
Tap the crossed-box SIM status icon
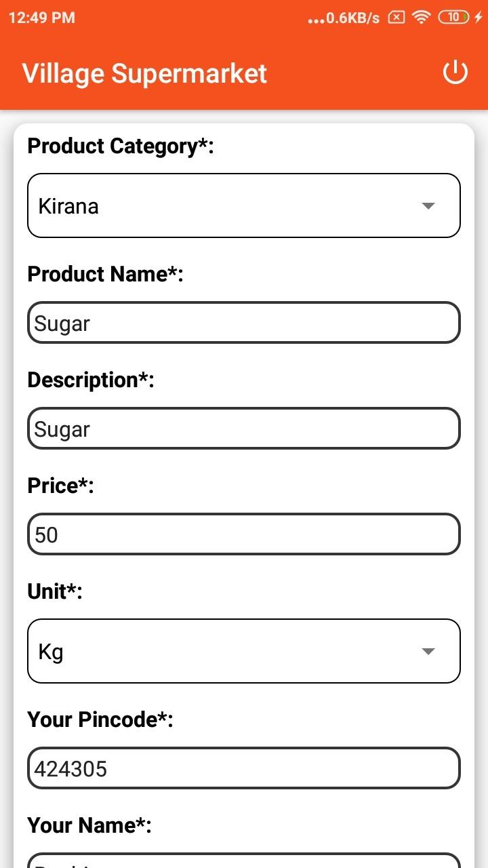(x=396, y=18)
